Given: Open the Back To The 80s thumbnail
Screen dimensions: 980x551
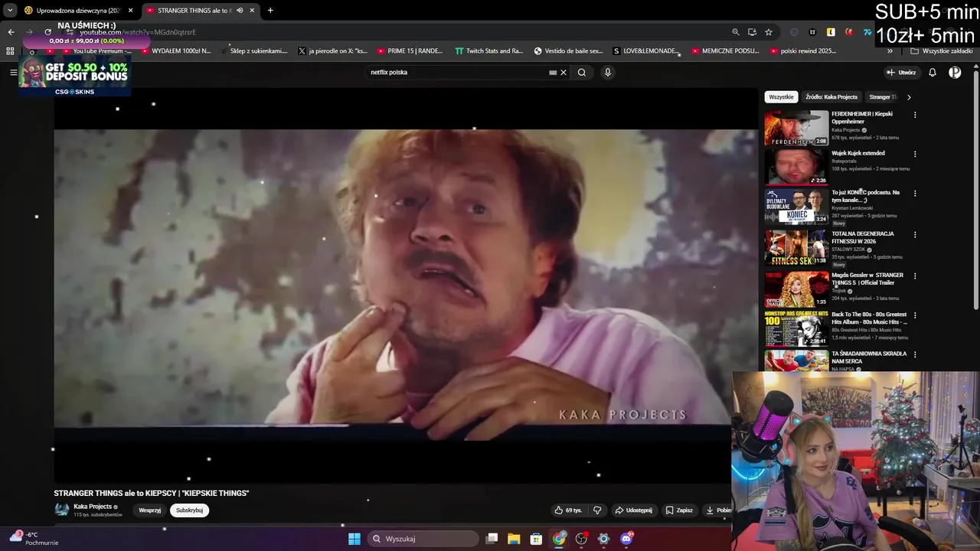Looking at the screenshot, I should click(796, 328).
